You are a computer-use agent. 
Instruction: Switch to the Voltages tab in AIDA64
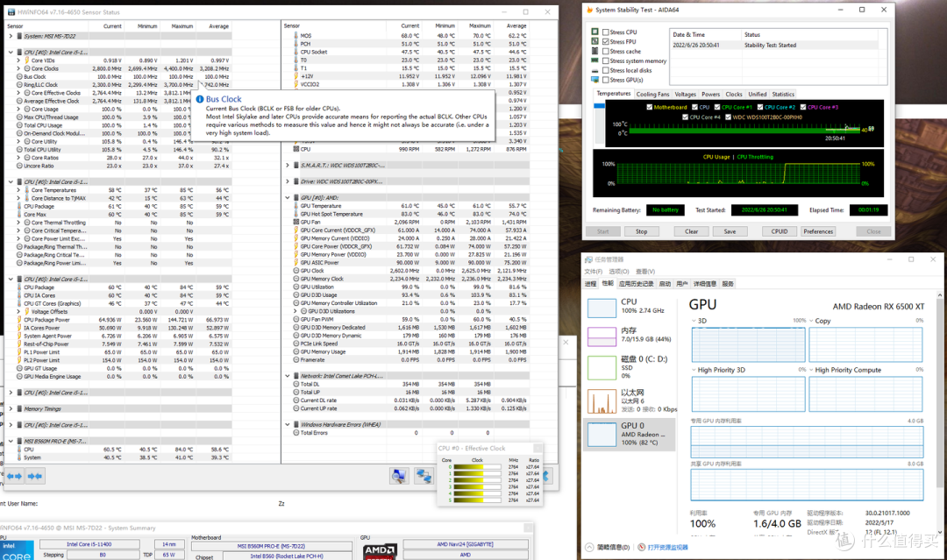(x=685, y=94)
